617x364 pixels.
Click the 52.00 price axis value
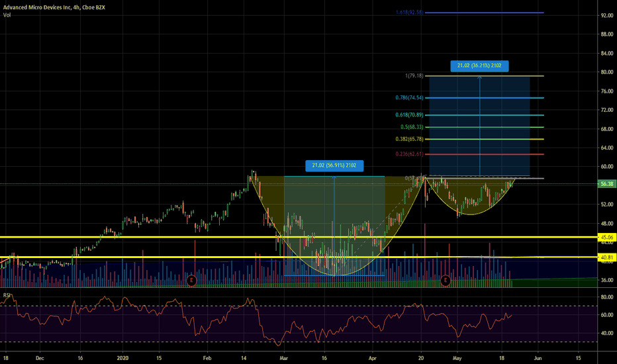607,205
